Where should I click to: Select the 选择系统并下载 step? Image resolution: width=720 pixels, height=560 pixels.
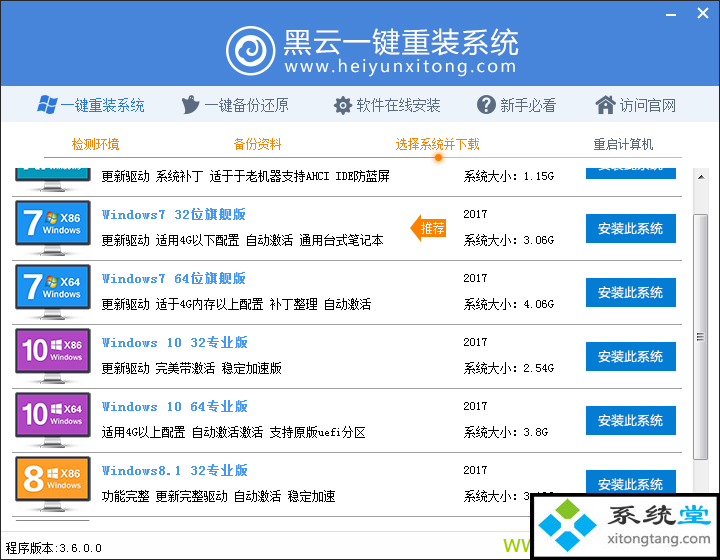[x=437, y=145]
